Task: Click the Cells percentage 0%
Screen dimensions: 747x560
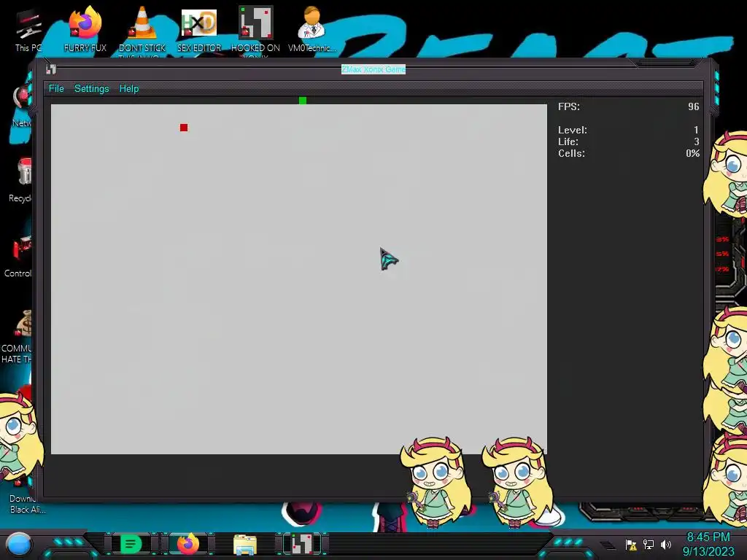Action: click(x=693, y=153)
